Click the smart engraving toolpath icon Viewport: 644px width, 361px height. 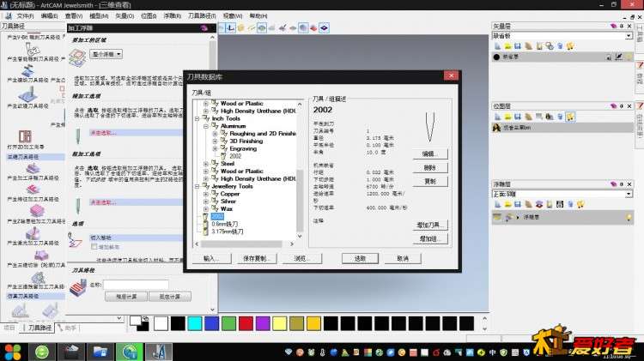point(32,50)
